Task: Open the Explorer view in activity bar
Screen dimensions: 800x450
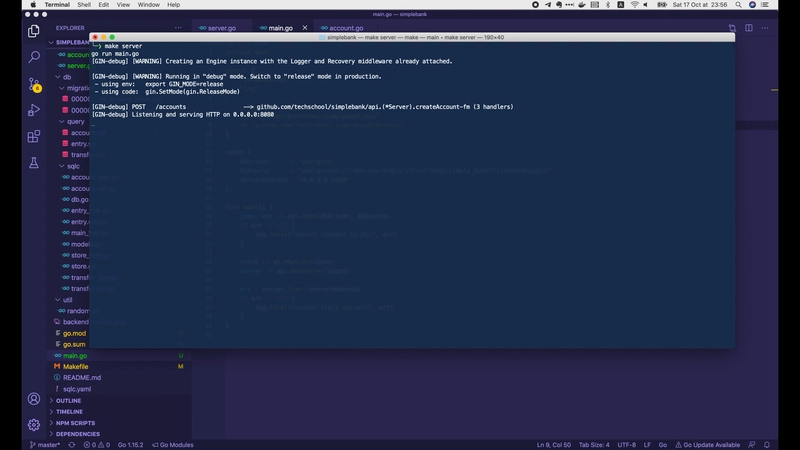Action: (x=34, y=32)
